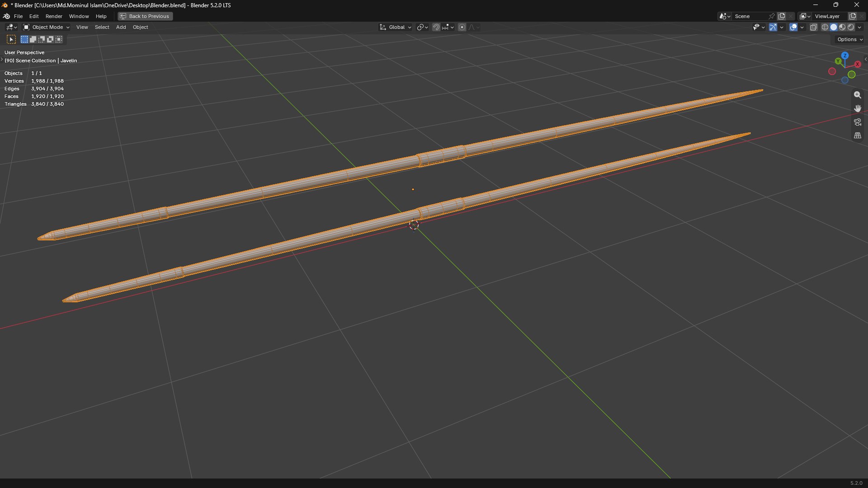Open the Global transform orientation dropdown
Viewport: 868px width, 488px height.
[396, 27]
